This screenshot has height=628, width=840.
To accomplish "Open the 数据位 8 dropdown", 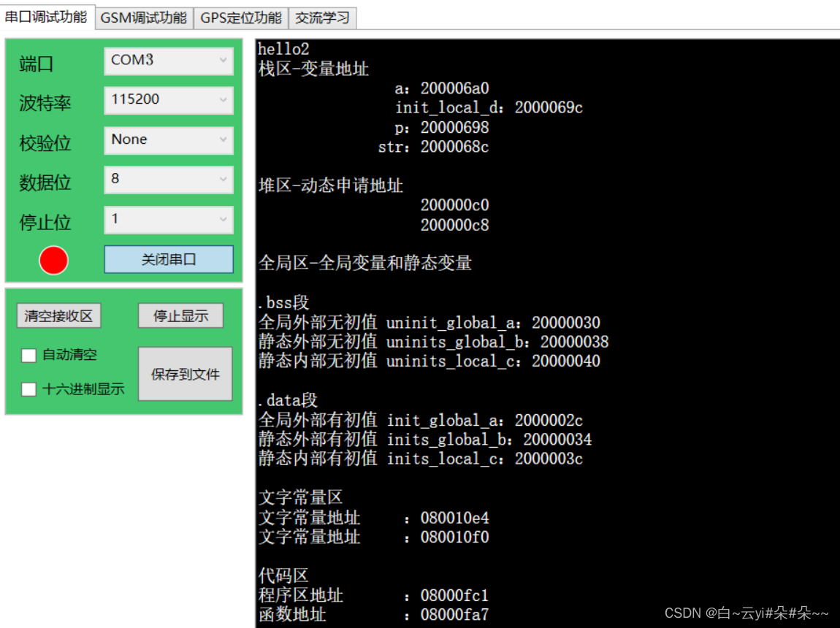I will pos(169,180).
